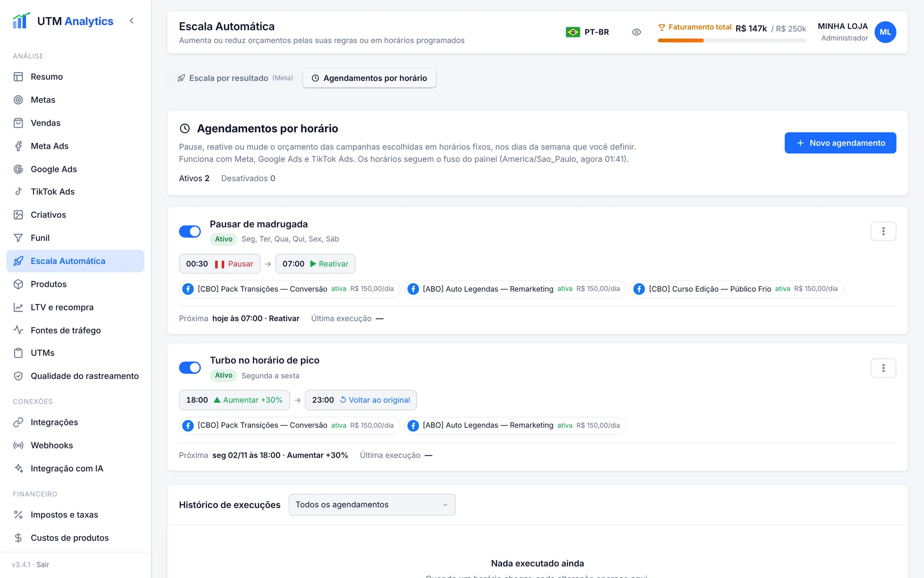Open the Escala Automática sidebar item
This screenshot has width=924, height=578.
pyautogui.click(x=75, y=261)
